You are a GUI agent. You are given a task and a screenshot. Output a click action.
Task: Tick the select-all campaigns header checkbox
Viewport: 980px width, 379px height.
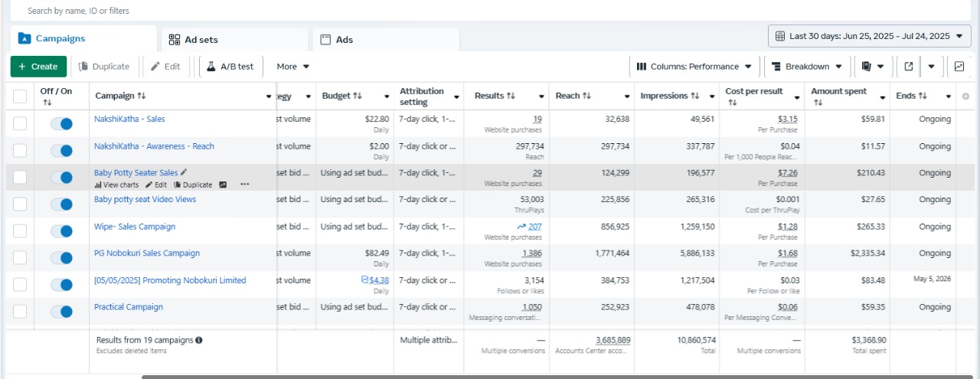(x=20, y=96)
